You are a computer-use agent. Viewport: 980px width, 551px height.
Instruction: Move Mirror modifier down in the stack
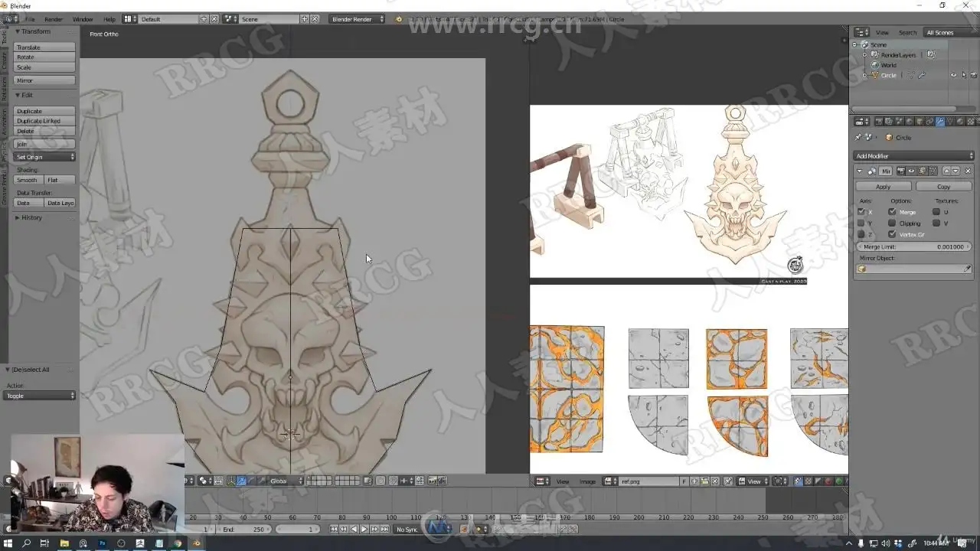click(955, 171)
